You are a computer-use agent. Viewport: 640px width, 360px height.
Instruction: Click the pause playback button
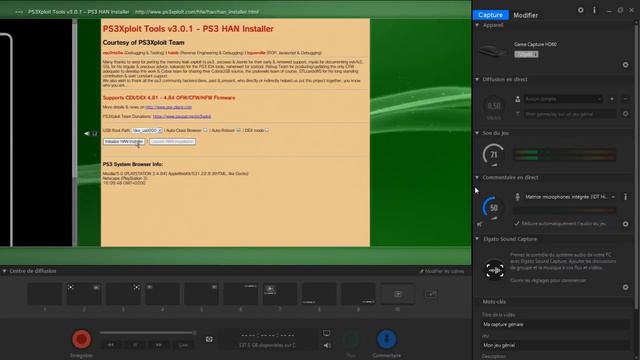click(x=135, y=345)
